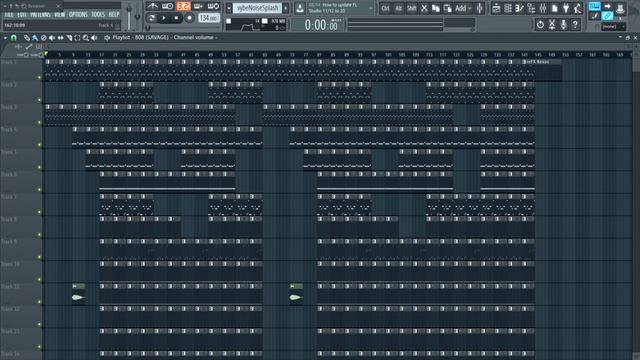Select the playlist Mute tool

coord(52,38)
